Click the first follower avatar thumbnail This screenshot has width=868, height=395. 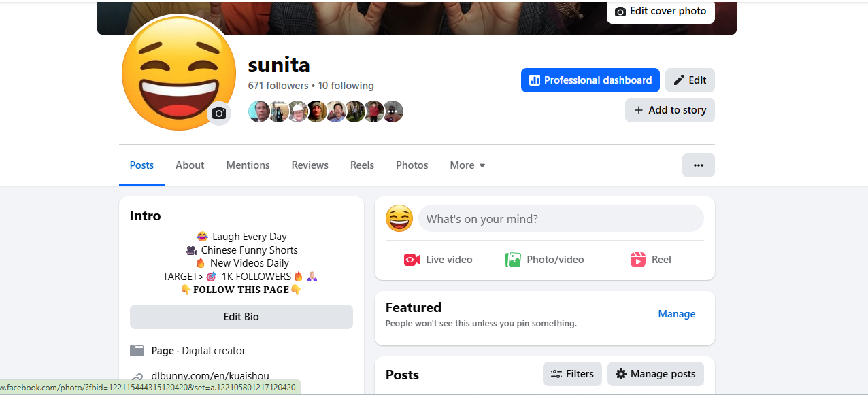pyautogui.click(x=259, y=111)
